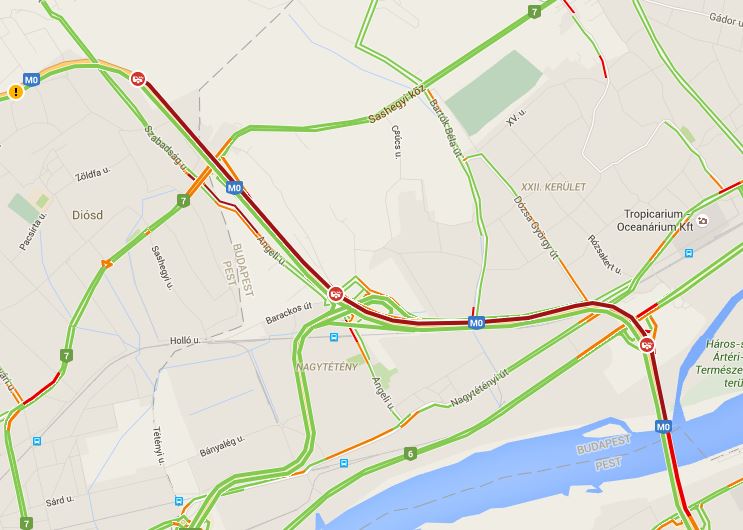Screen dimensions: 743x530
Task: Select the accident marker north of Diósd
Action: tap(138, 79)
